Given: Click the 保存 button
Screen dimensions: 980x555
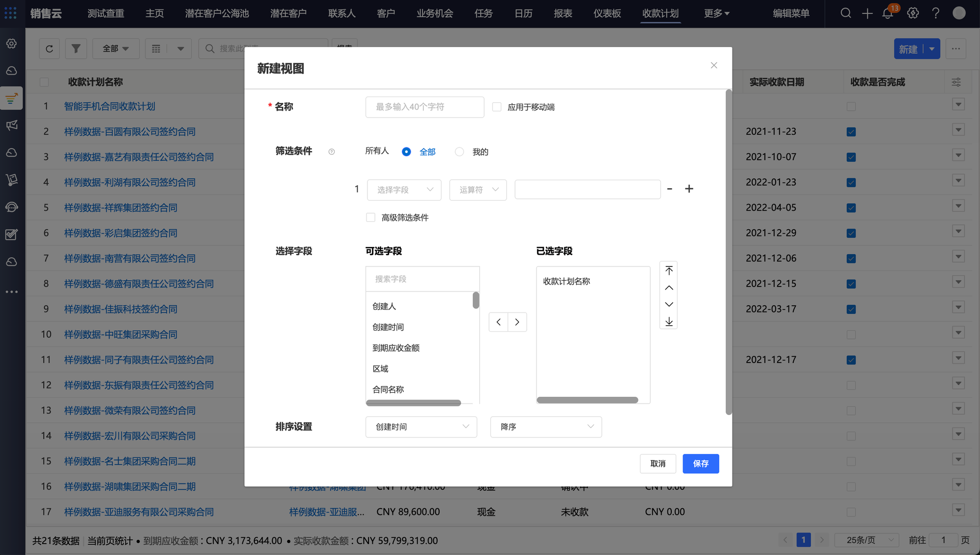Looking at the screenshot, I should 701,464.
